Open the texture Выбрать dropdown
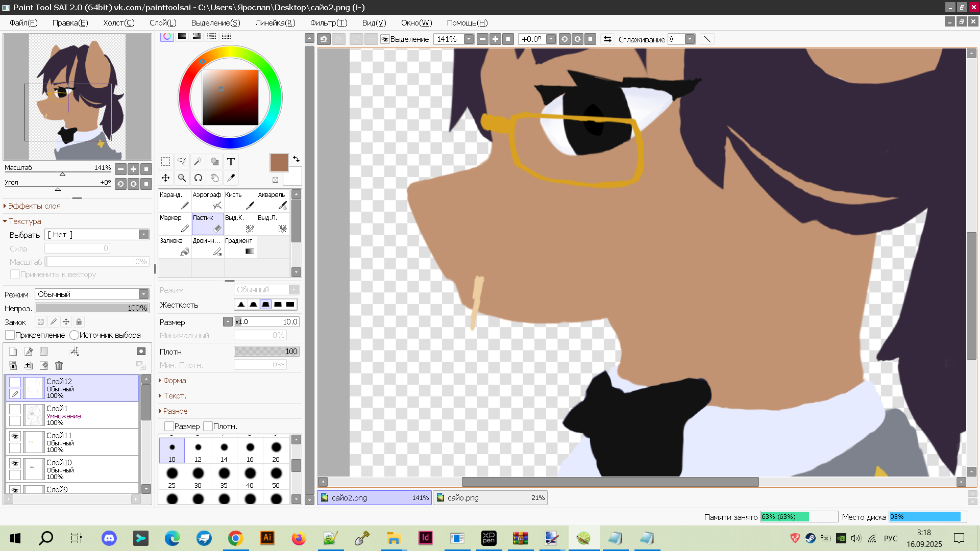 click(143, 235)
